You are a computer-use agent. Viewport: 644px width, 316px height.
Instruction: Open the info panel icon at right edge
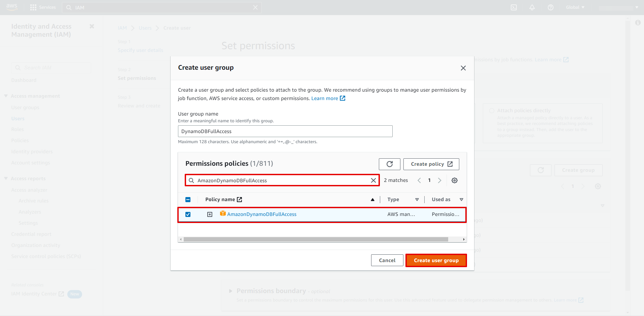pyautogui.click(x=638, y=23)
